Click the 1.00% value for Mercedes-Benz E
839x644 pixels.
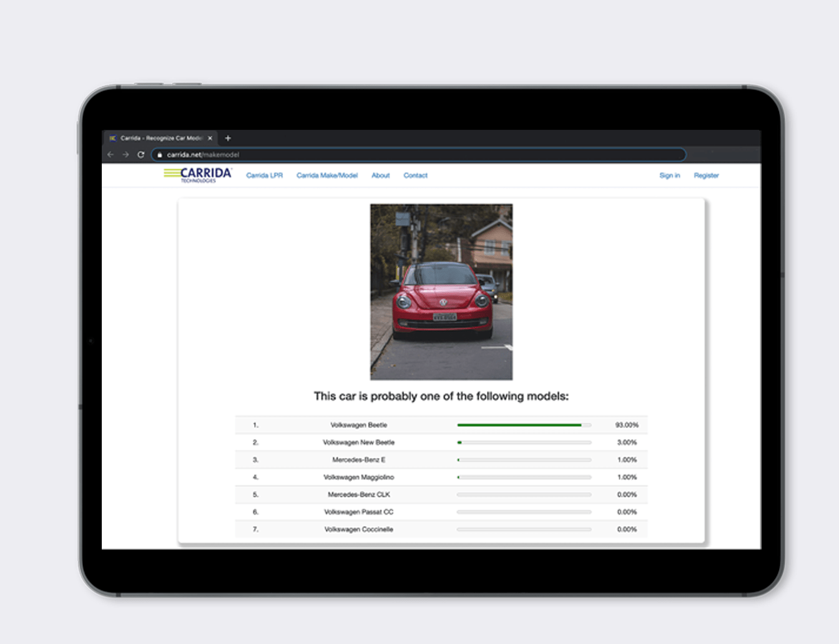point(627,460)
